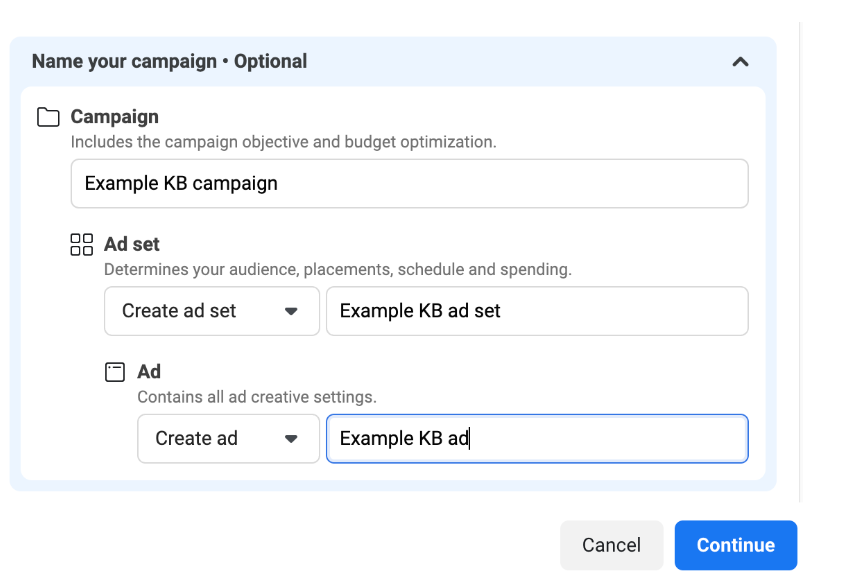Click the caret arrow in Create ad
The image size is (842, 587).
pos(291,439)
